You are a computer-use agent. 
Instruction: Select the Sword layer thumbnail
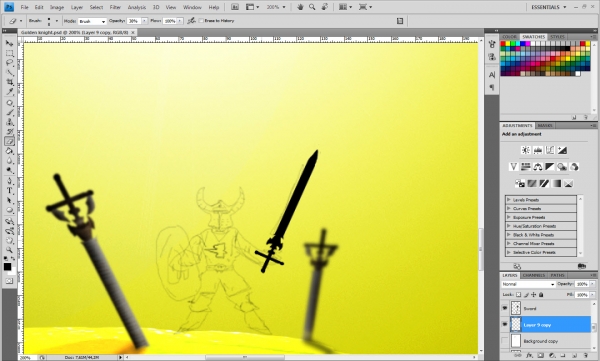516,308
